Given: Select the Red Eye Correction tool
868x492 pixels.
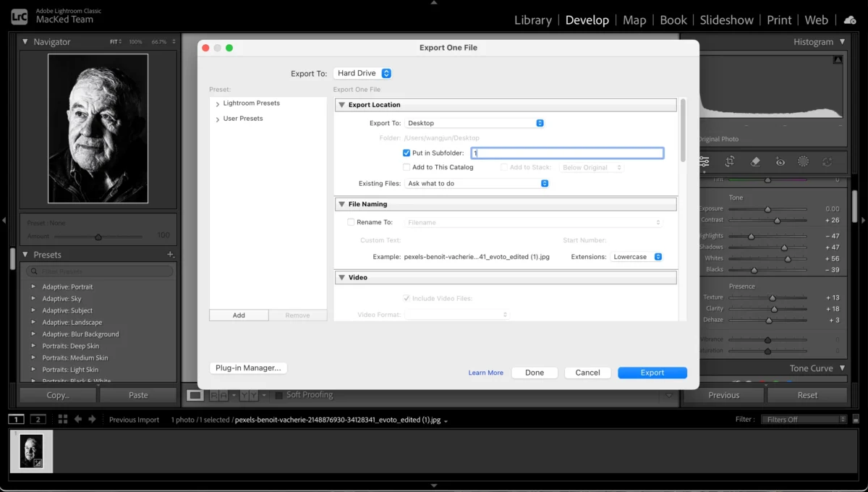Looking at the screenshot, I should (780, 161).
